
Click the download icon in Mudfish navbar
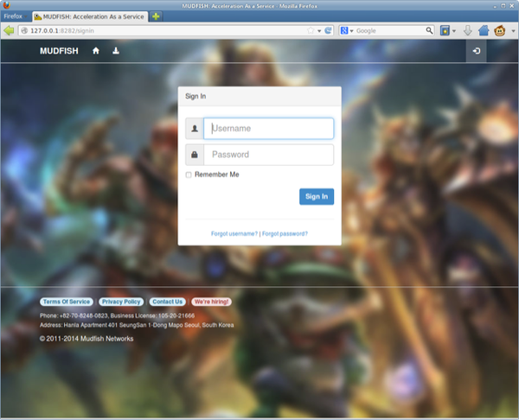(x=116, y=51)
